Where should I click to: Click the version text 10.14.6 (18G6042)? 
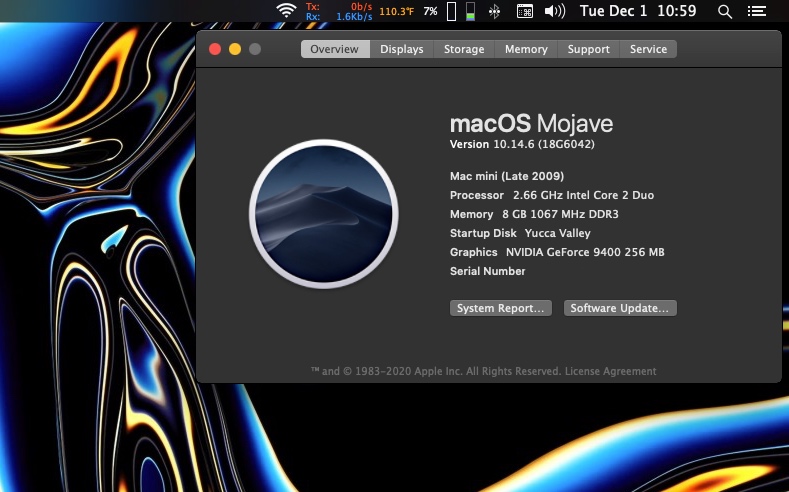(x=543, y=144)
